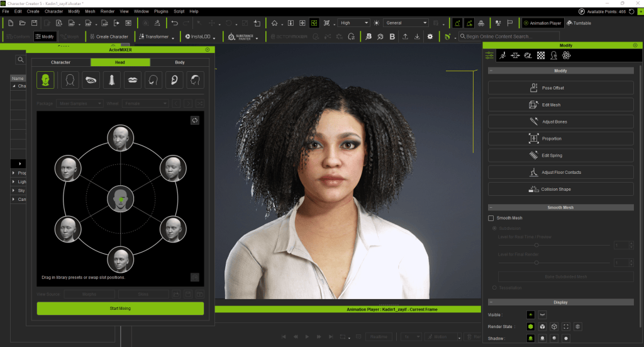Click the sun lighting icon
This screenshot has width=644, height=347.
[x=376, y=23]
